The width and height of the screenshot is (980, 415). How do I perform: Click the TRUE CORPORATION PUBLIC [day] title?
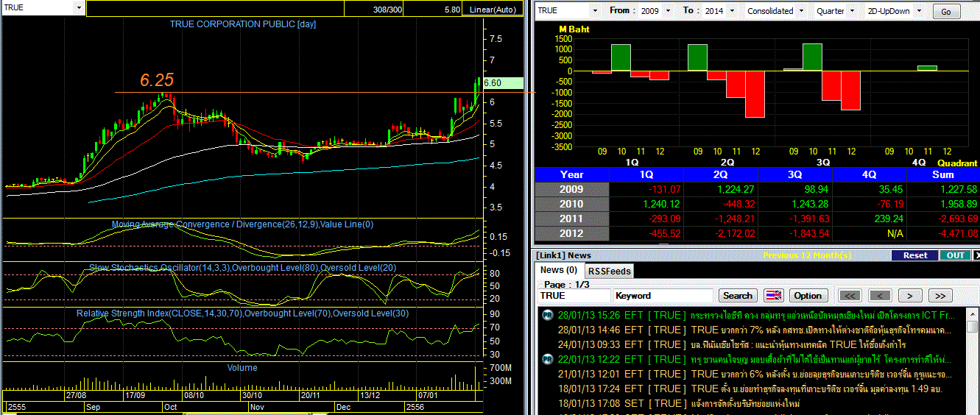pyautogui.click(x=242, y=24)
